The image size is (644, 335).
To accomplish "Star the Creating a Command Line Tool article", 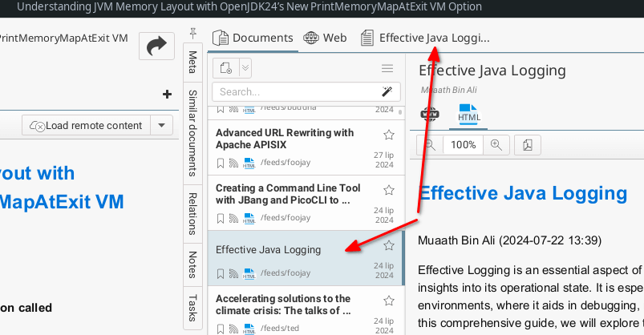I will pos(389,190).
